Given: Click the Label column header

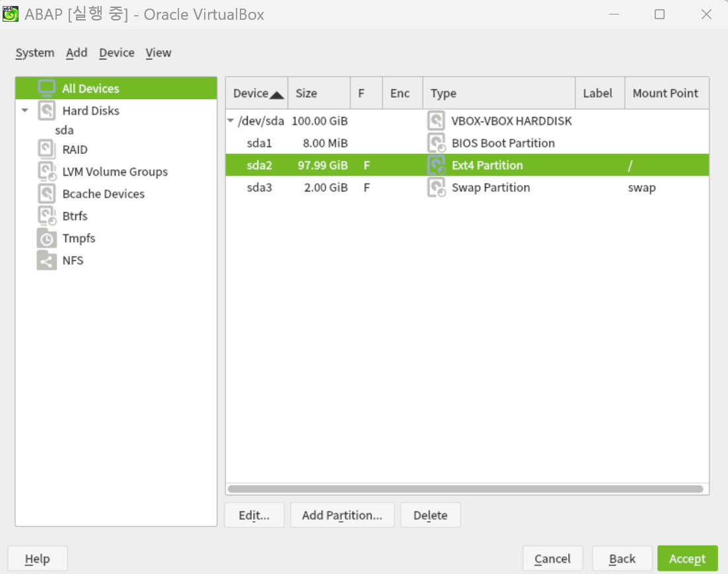Looking at the screenshot, I should point(600,93).
